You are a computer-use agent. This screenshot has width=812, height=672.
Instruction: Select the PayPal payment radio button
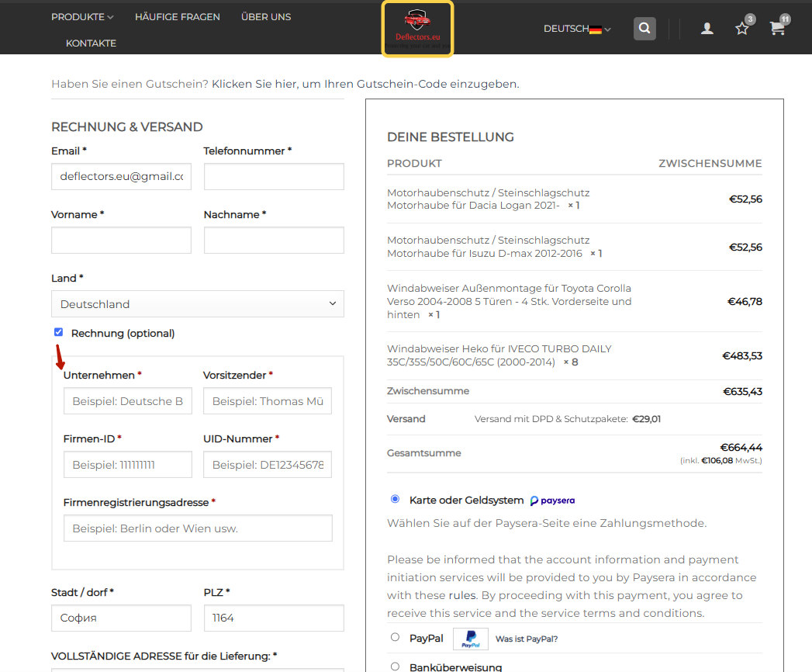pos(395,637)
